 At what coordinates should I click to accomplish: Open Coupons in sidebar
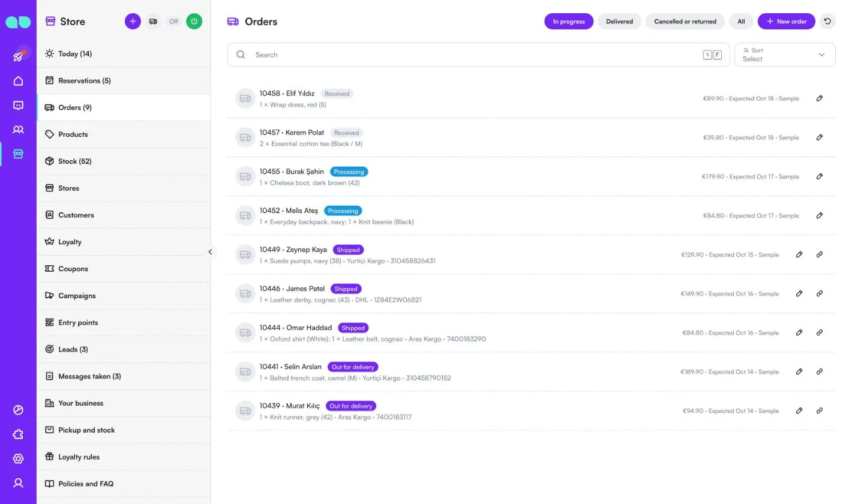(x=124, y=269)
